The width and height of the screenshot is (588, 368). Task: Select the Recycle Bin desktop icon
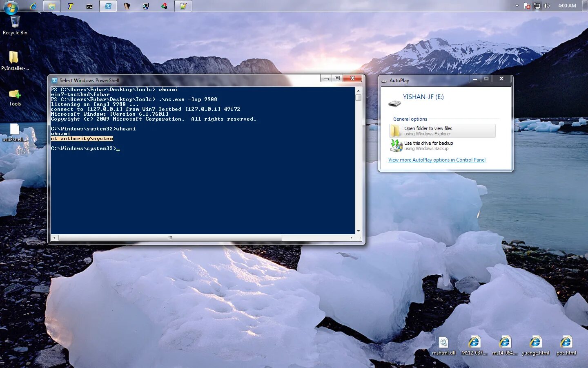pyautogui.click(x=15, y=25)
